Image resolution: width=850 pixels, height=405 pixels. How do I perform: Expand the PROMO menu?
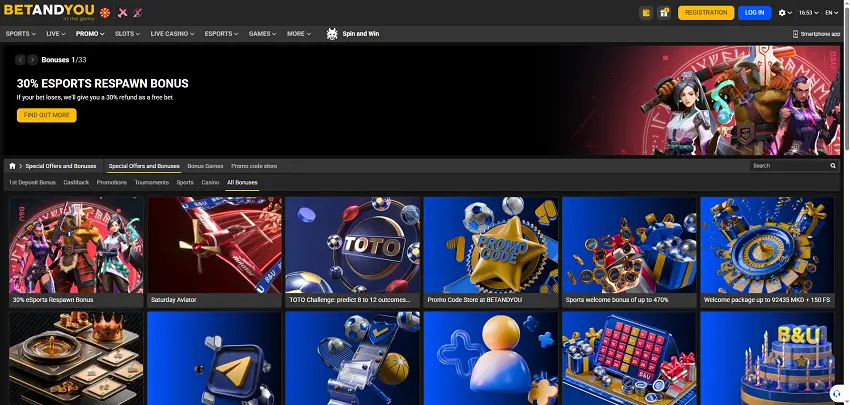coord(90,34)
